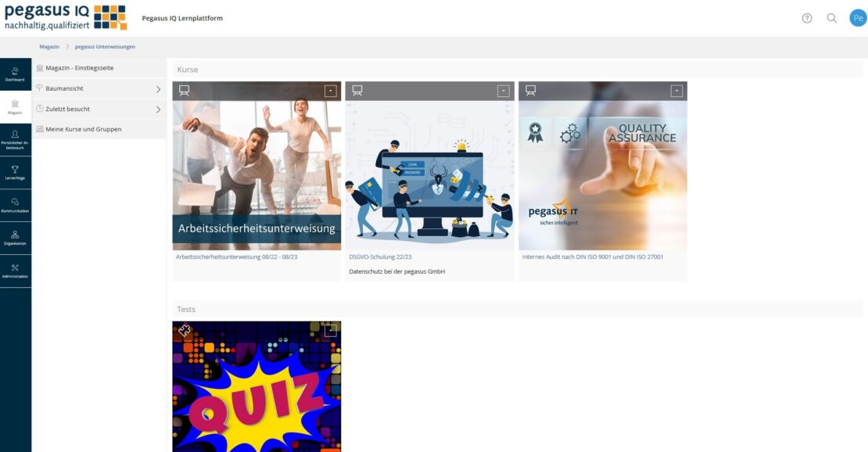Image resolution: width=868 pixels, height=452 pixels.
Task: Go to Lernerfolge trophy icon
Action: [16, 173]
